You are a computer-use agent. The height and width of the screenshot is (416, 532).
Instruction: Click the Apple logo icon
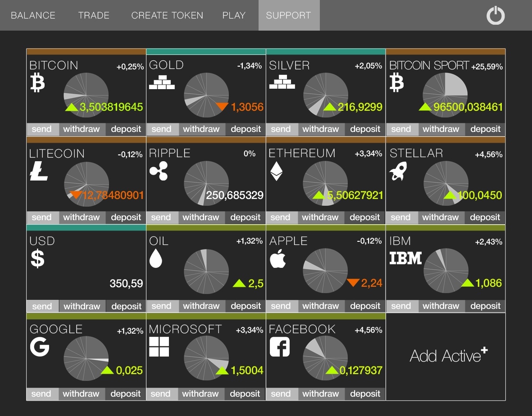[x=278, y=258]
